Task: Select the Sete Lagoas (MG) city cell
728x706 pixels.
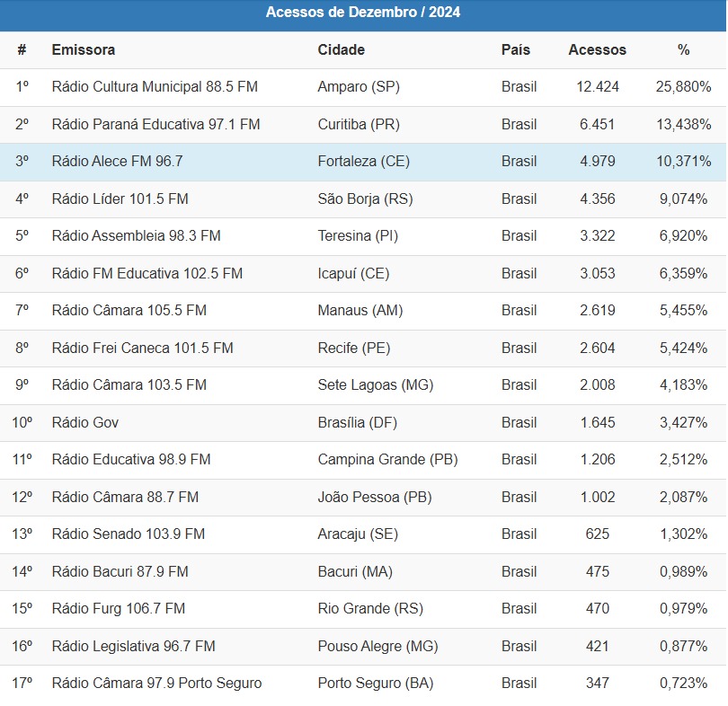Action: coord(375,385)
